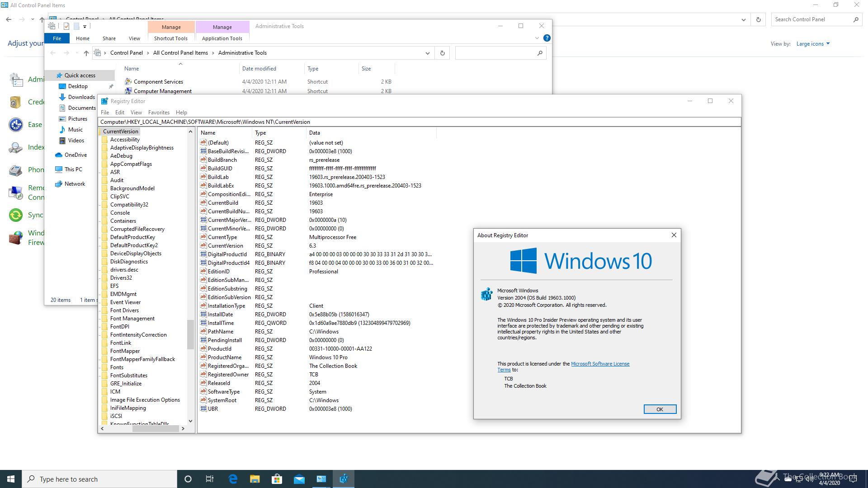The image size is (868, 488).
Task: Select the Image File Execution Options key
Action: coord(145,400)
